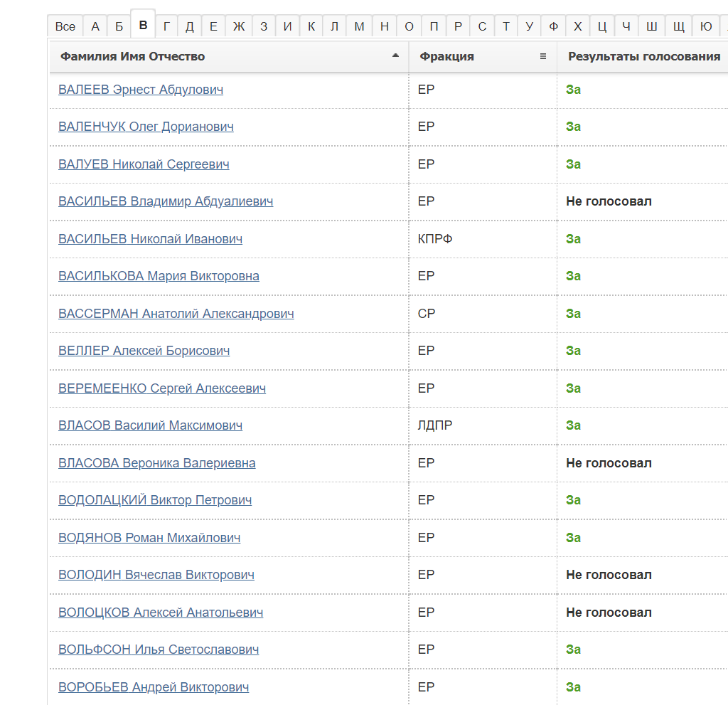Screen dimensions: 728x705
Task: Select the КПРФ faction cell
Action: click(435, 239)
